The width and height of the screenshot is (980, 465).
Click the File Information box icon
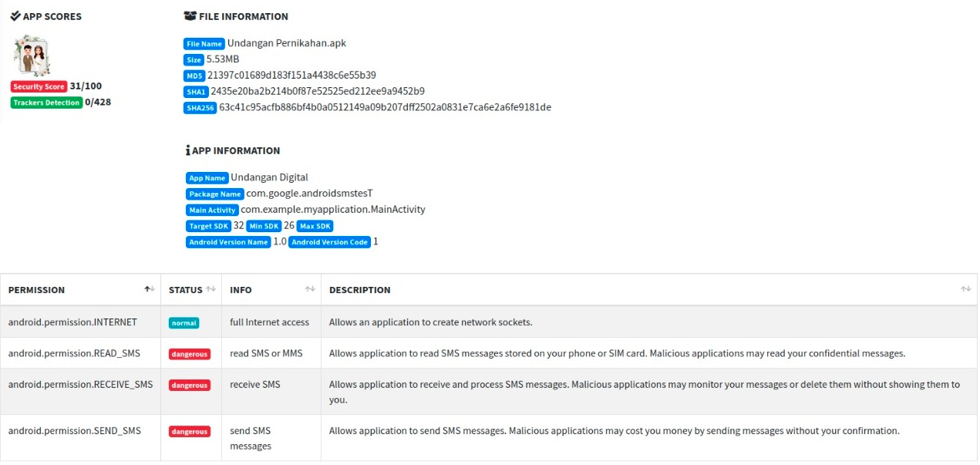190,16
